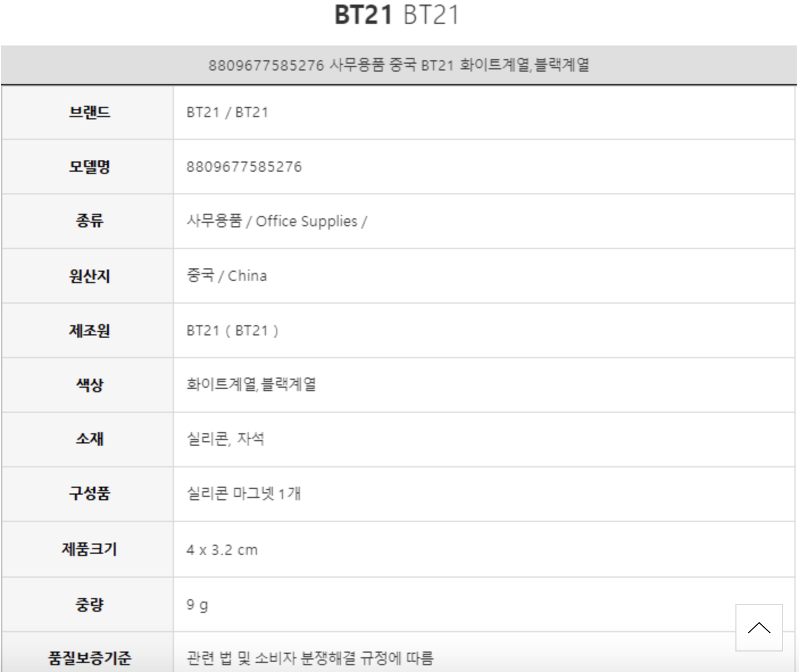Select the 중국 / China origin value
This screenshot has width=799, height=672.
[227, 276]
